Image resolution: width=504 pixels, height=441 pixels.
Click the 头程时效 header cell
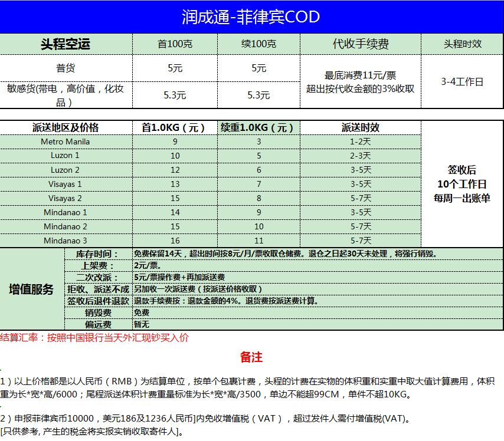coord(462,44)
